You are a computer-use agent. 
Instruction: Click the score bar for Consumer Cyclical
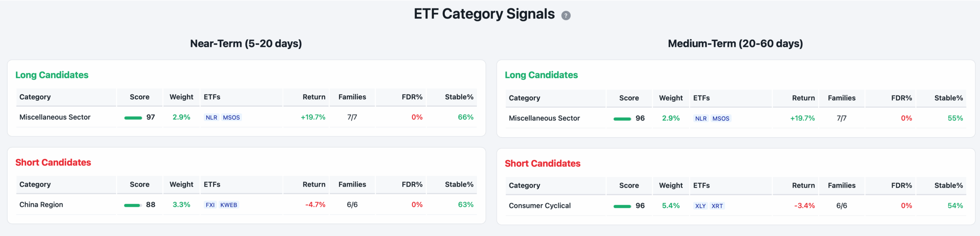(x=622, y=206)
